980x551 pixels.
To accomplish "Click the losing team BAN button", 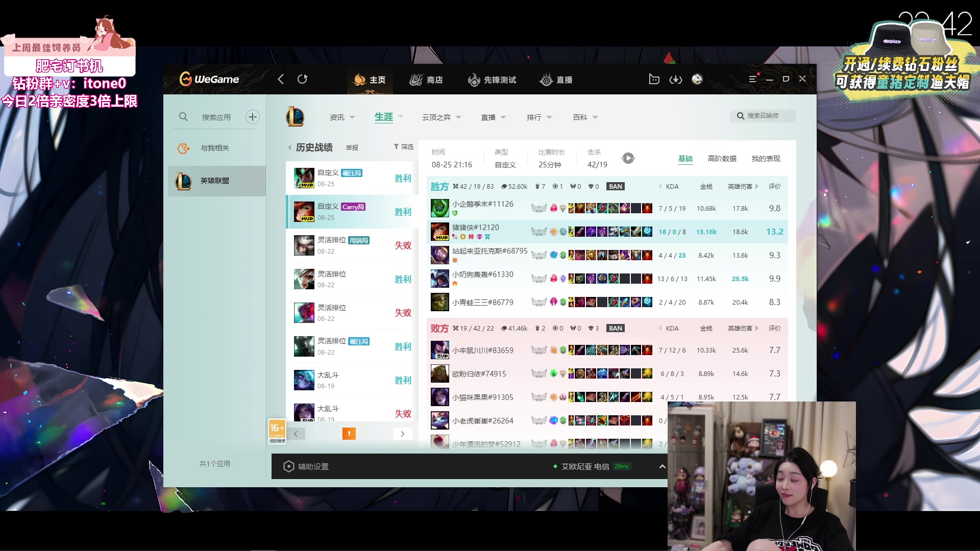I will 616,328.
